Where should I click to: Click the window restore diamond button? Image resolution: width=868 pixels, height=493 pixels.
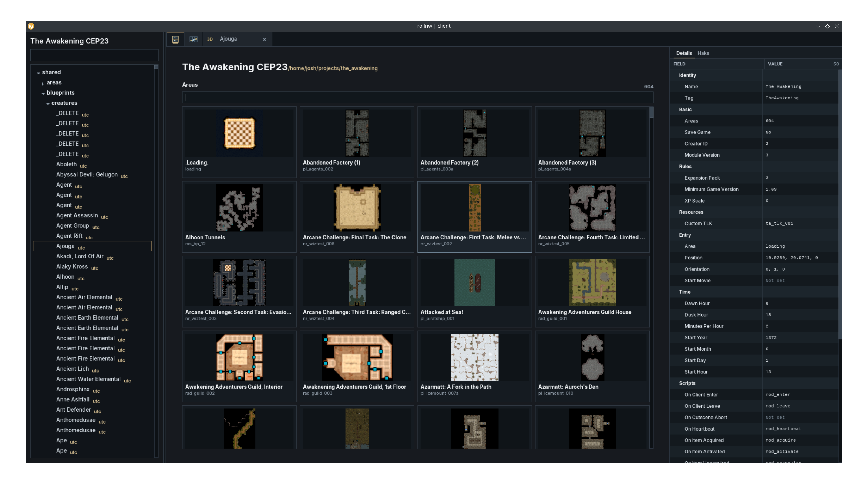pyautogui.click(x=827, y=26)
